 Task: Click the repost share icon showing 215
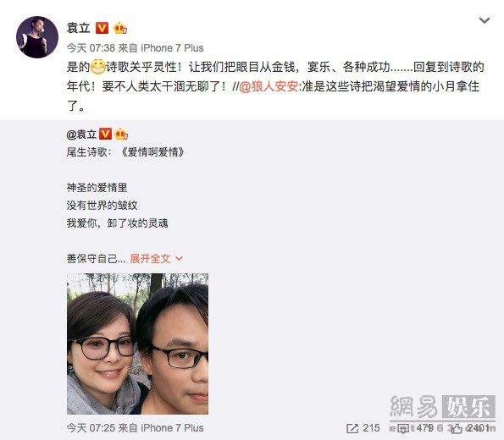click(x=352, y=428)
